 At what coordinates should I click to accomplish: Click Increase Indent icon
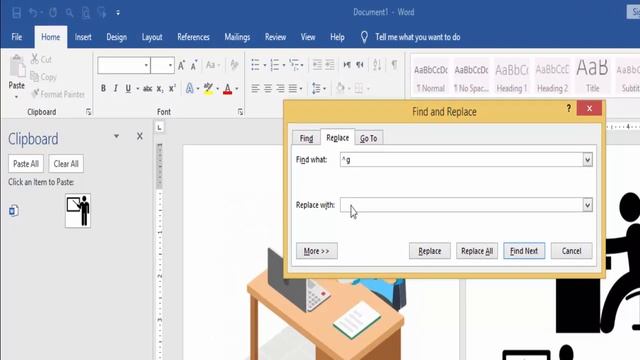[330, 65]
